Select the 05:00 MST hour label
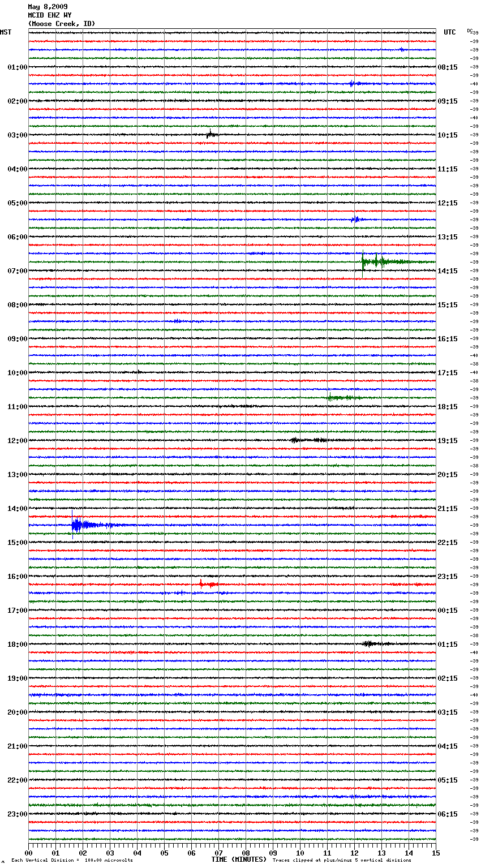This screenshot has width=481, height=868. 18,203
